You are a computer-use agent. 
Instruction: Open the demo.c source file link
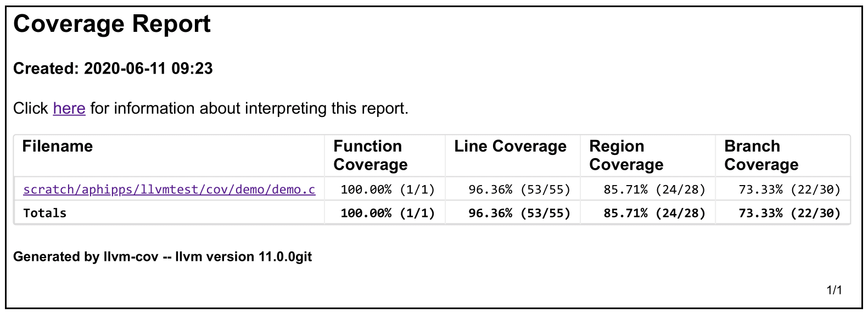click(x=169, y=189)
